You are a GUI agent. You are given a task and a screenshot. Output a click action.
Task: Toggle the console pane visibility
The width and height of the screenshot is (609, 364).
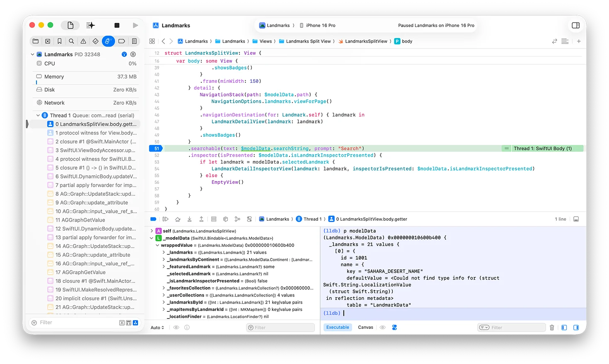pos(576,328)
